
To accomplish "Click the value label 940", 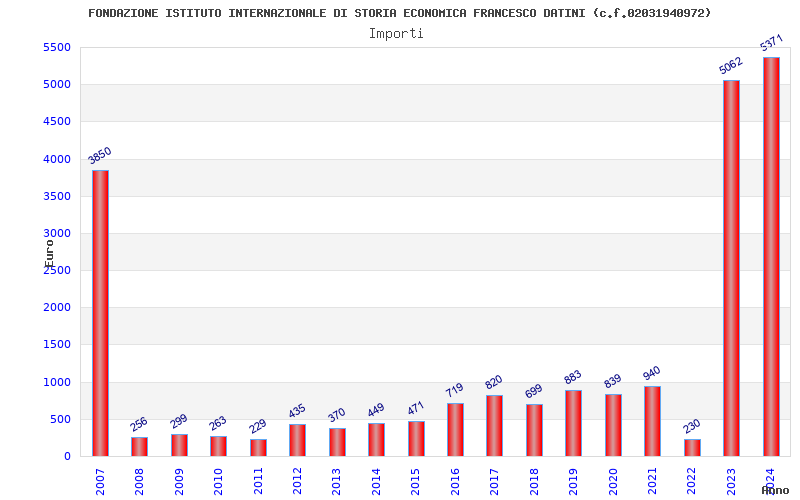I will [x=652, y=373].
